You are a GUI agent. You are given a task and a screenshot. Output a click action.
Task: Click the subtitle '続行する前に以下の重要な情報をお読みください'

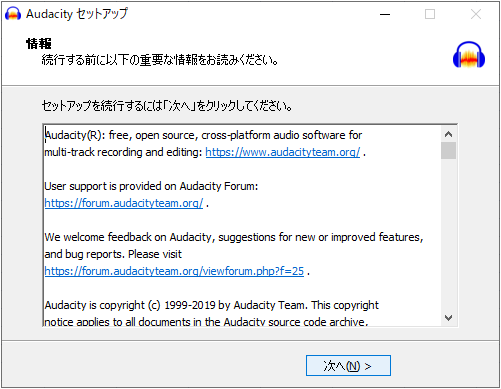click(160, 60)
